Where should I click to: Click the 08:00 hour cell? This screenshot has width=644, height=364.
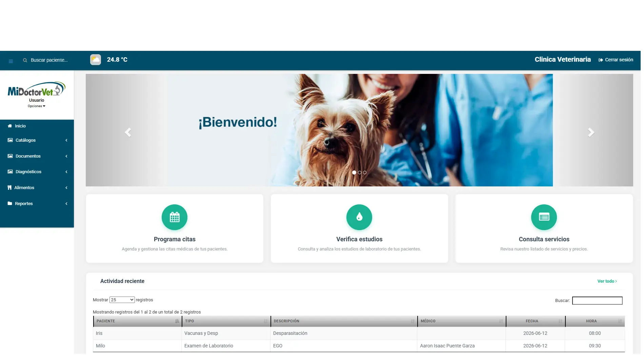coord(595,333)
